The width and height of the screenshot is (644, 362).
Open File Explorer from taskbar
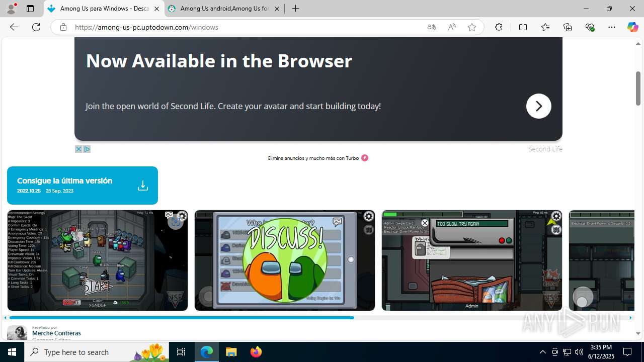[x=231, y=352]
